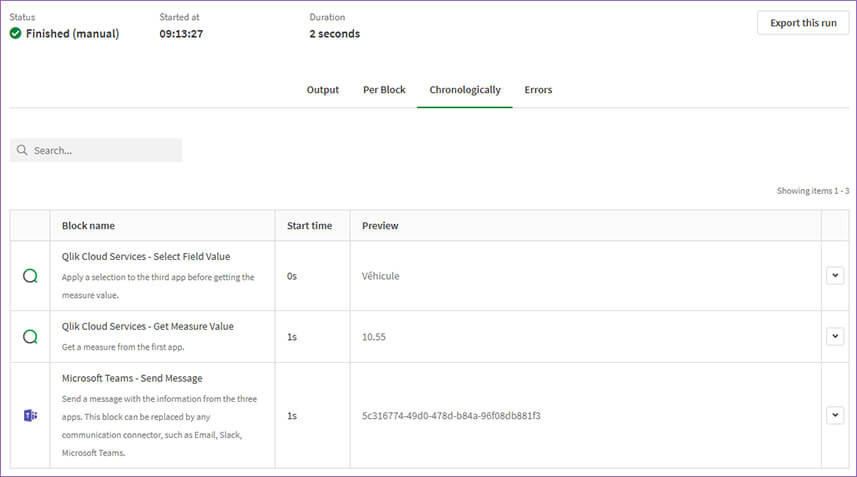Click the 'Apply a selection to the third app' description
The image size is (857, 477).
158,286
